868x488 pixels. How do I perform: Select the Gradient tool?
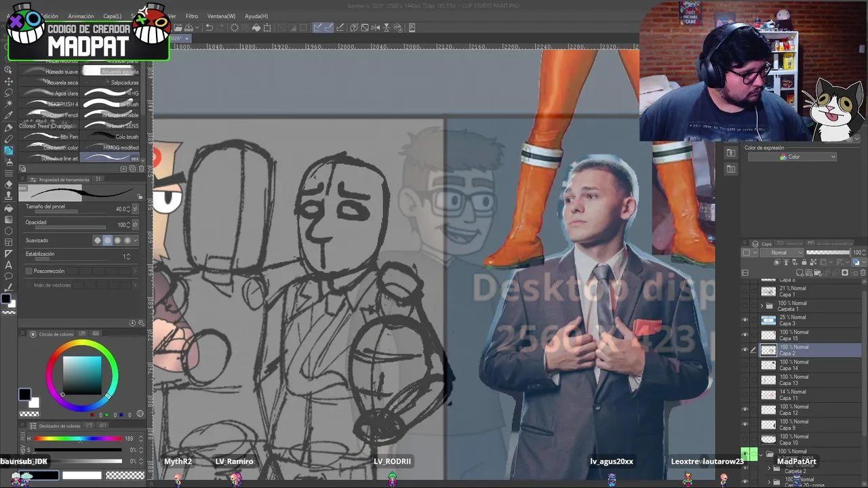[x=9, y=219]
